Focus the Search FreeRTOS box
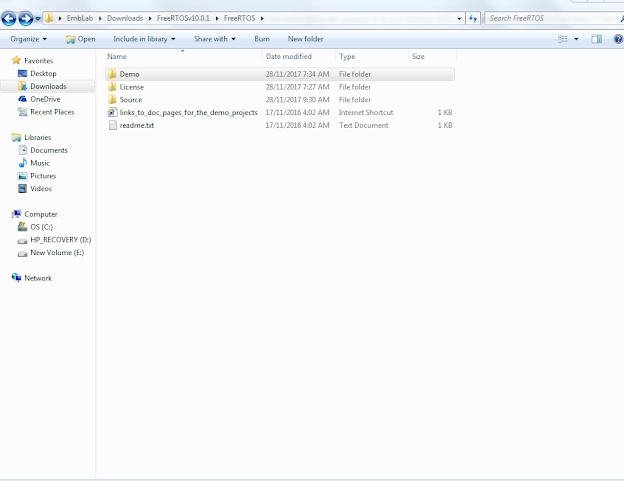This screenshot has height=481, width=624. click(553, 18)
